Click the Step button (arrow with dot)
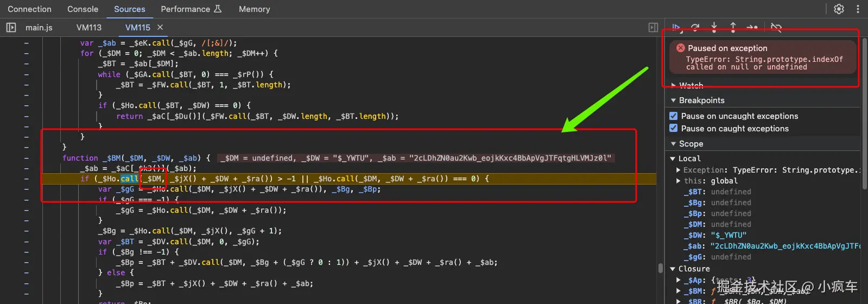The height and width of the screenshot is (304, 868). (752, 27)
